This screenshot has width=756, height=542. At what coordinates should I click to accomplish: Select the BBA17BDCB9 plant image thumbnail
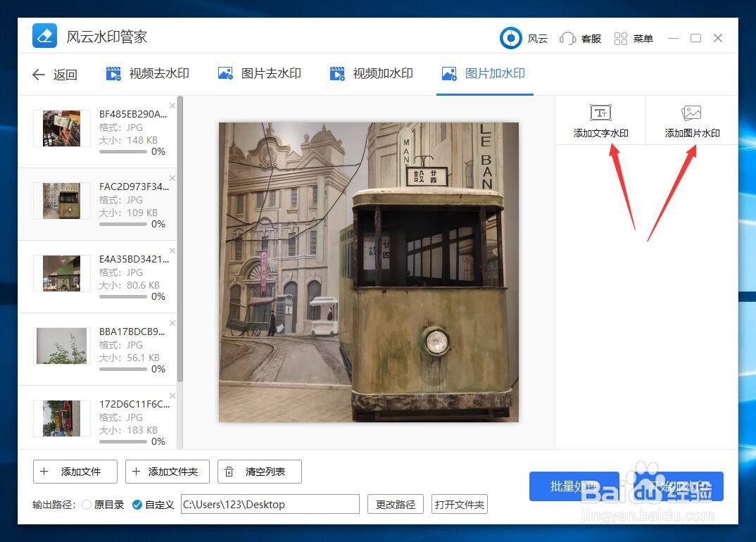pos(61,346)
